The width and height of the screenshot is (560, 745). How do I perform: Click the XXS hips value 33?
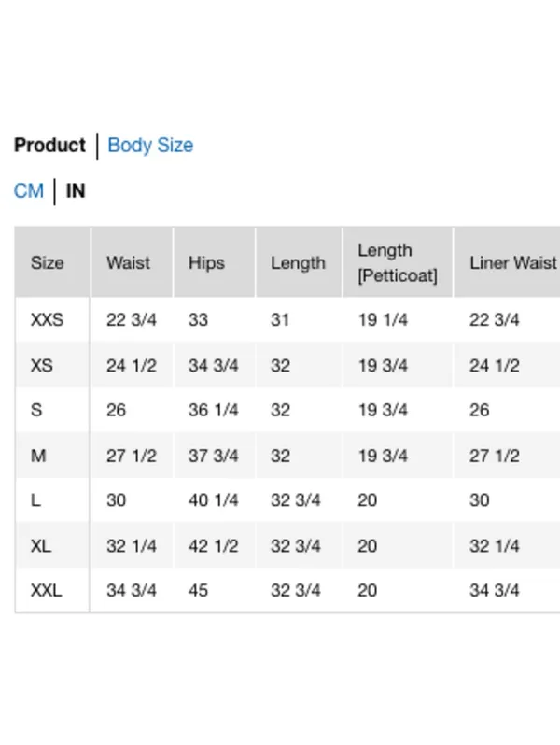pyautogui.click(x=198, y=320)
